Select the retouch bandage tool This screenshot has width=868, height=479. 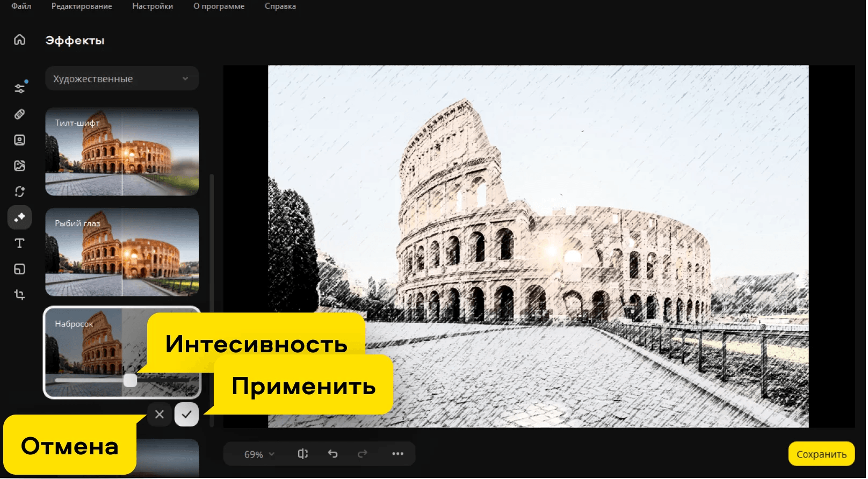pos(20,114)
